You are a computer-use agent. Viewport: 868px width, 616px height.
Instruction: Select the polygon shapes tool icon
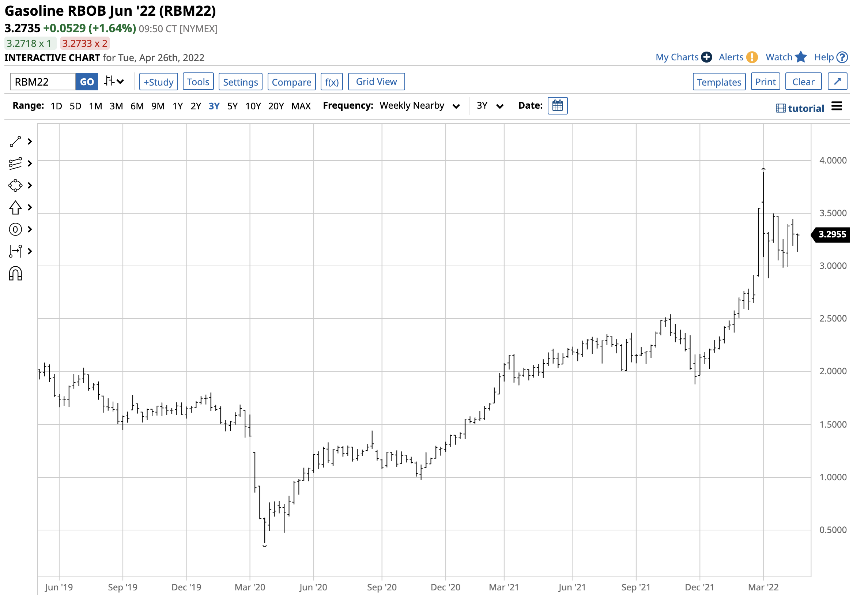point(15,185)
